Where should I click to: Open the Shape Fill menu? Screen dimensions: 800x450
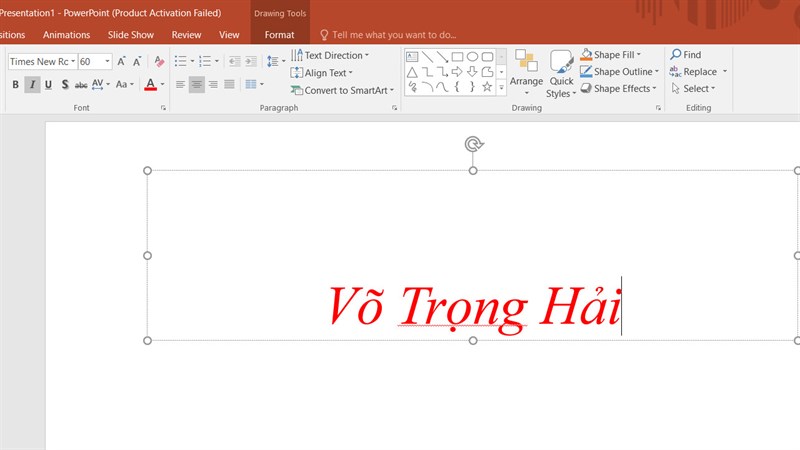click(x=611, y=55)
